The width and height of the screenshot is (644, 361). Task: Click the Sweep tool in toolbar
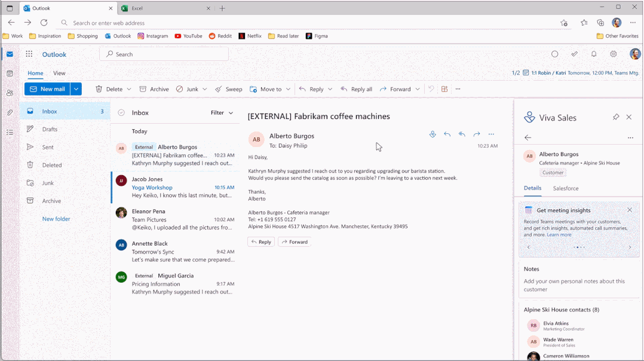click(x=228, y=89)
